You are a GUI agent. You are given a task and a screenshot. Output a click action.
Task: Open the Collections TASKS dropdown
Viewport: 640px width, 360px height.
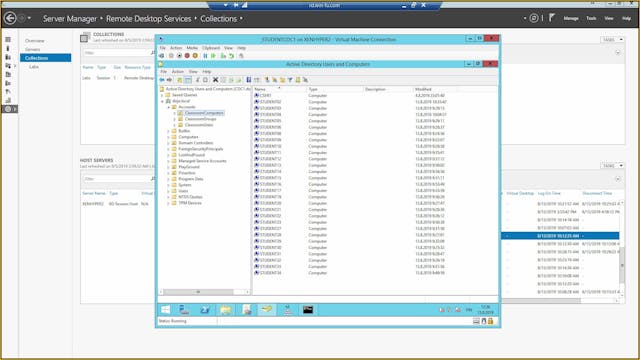(613, 40)
